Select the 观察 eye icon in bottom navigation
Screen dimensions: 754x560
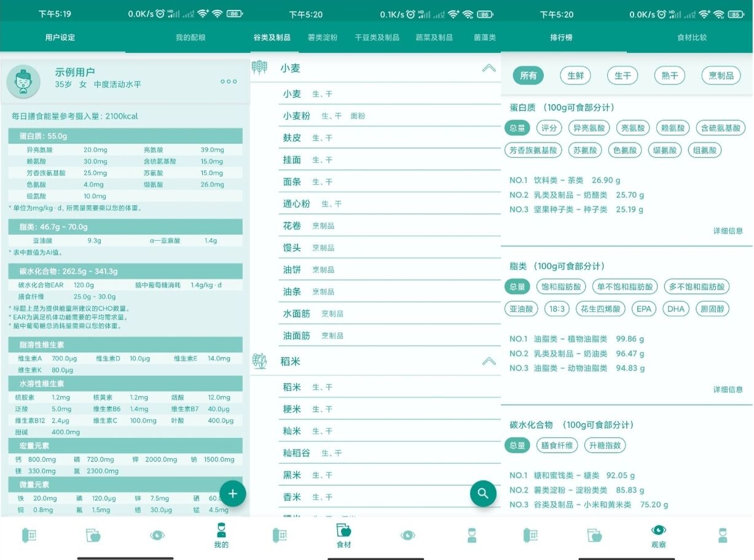(658, 534)
